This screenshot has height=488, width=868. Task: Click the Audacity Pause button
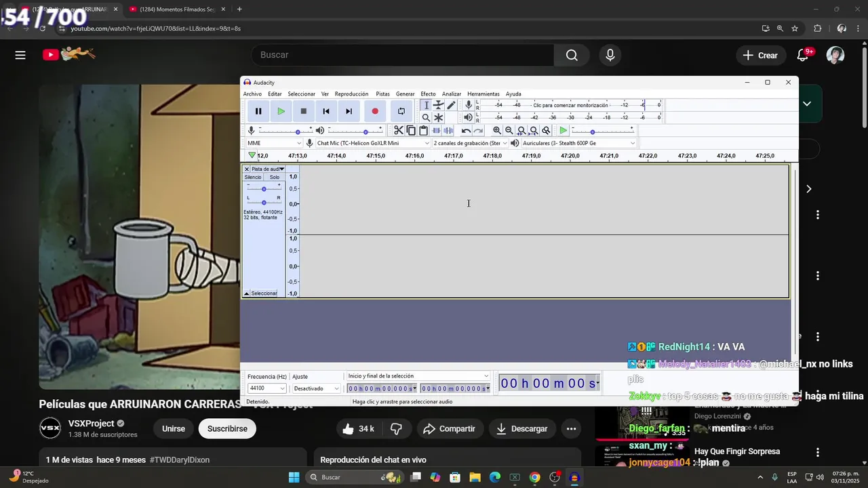[x=258, y=111]
